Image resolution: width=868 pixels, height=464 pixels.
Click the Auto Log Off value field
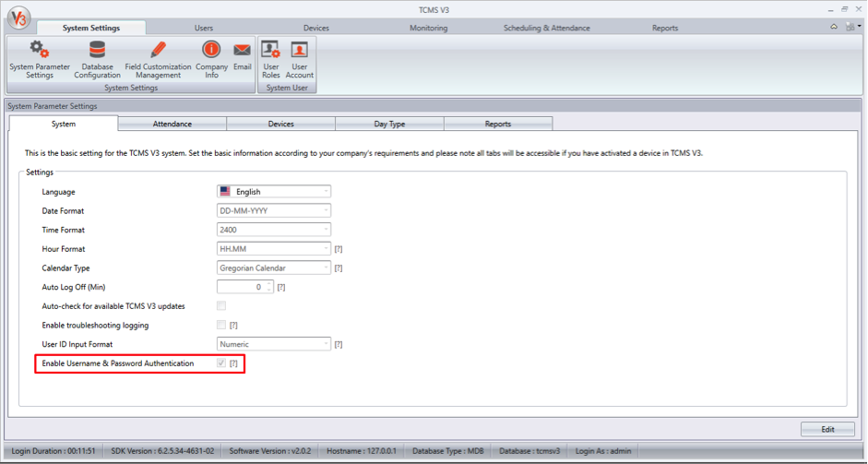(x=242, y=287)
